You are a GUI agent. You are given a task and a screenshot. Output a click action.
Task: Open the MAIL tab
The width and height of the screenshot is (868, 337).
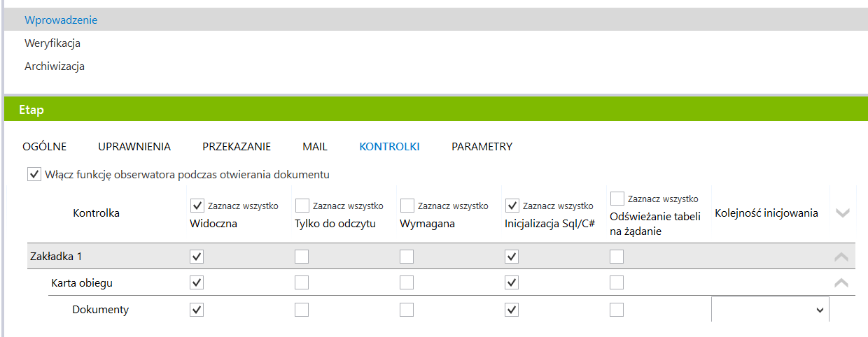click(x=315, y=147)
